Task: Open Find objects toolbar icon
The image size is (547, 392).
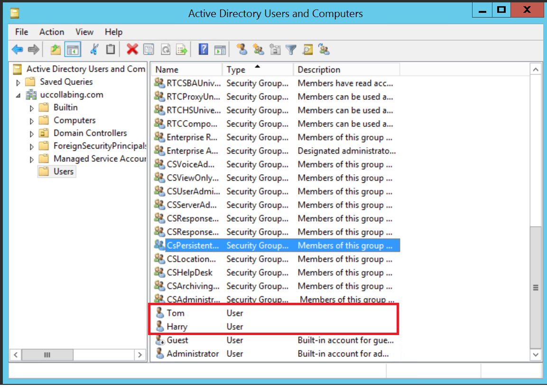Action: coord(307,49)
